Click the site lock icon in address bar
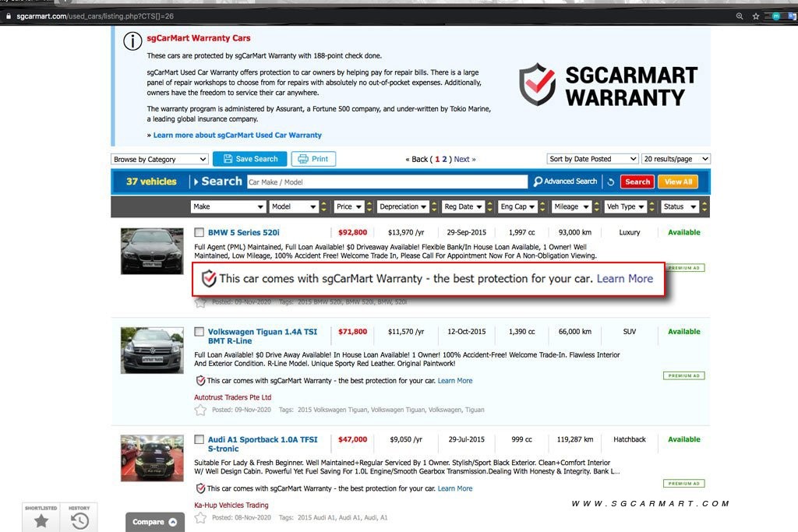 (8, 16)
